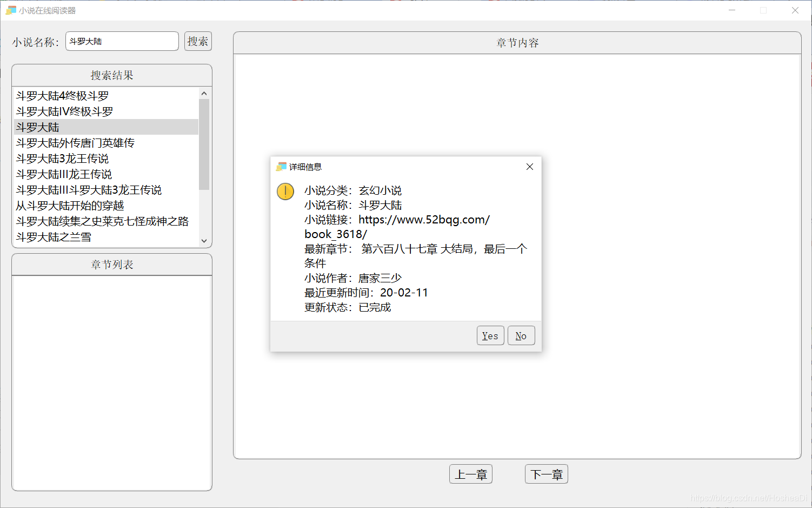Click the 章节内容 panel header

[x=517, y=43]
